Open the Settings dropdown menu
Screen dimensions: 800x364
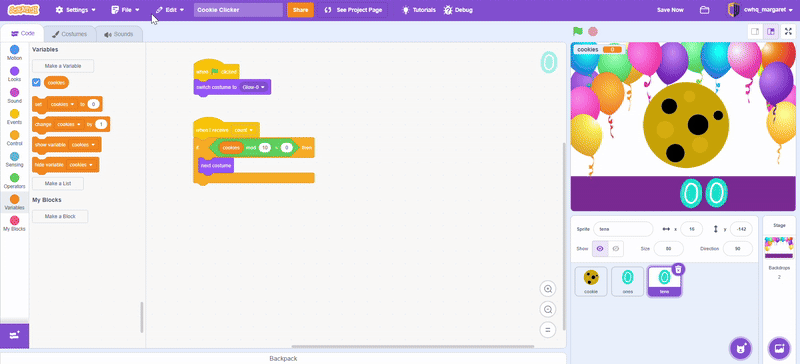click(x=76, y=10)
